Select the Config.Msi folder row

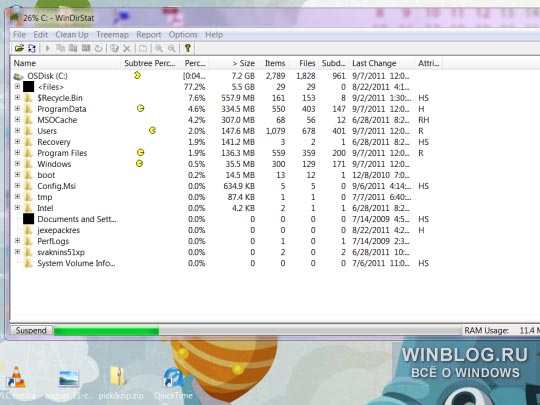[227, 186]
